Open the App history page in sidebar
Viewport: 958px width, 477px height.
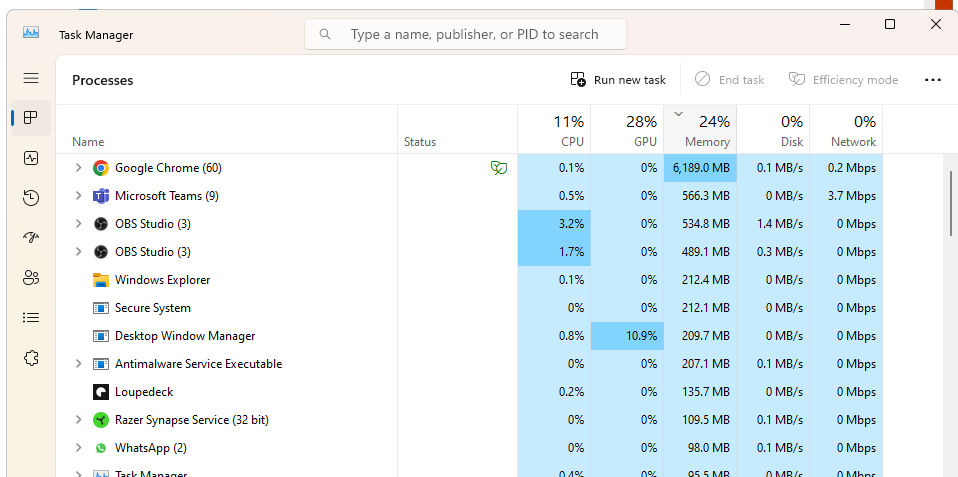pyautogui.click(x=31, y=198)
